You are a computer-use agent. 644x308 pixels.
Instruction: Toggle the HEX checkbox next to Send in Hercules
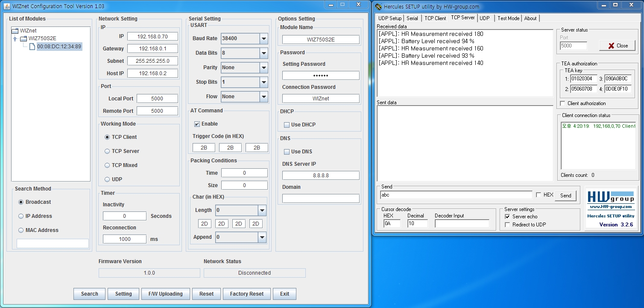539,195
